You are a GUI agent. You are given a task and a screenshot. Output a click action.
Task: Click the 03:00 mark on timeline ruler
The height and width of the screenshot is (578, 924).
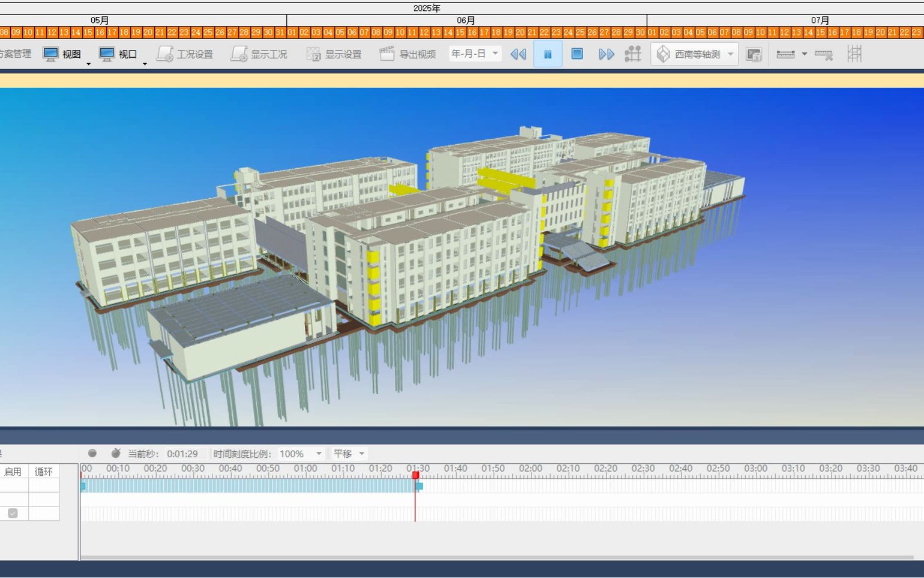point(756,469)
